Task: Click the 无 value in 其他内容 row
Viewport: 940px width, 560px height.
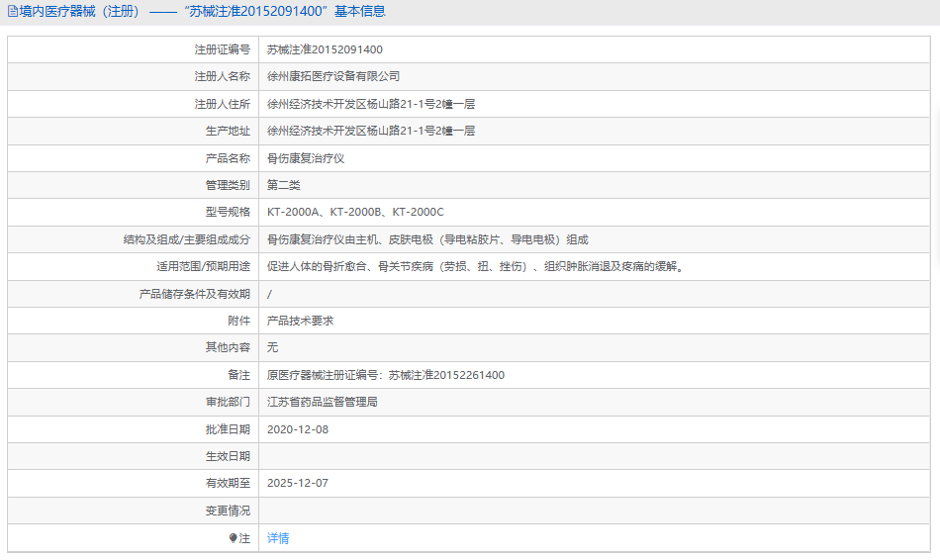Action: pos(272,347)
